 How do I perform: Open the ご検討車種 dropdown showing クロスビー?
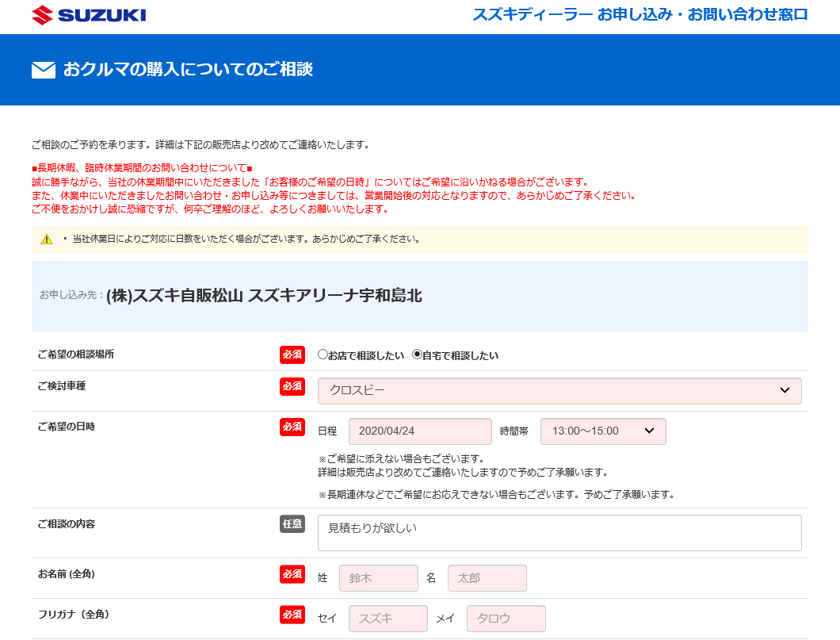point(559,391)
